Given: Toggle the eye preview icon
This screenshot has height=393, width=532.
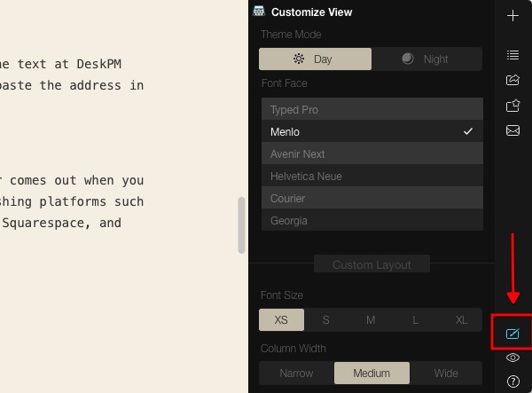Looking at the screenshot, I should coord(512,358).
